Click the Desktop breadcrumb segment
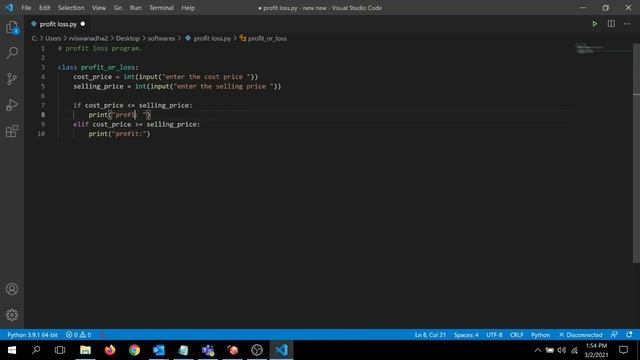This screenshot has width=640, height=360. click(x=128, y=38)
